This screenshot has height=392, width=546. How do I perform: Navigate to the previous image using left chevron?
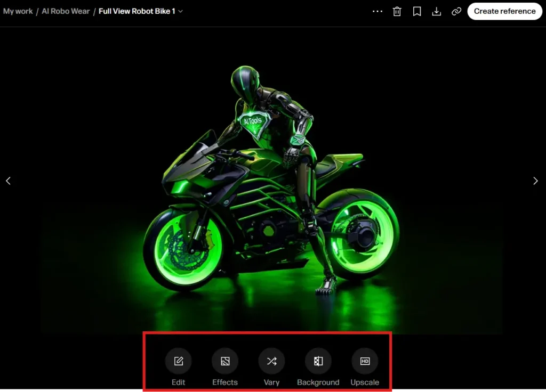click(x=9, y=181)
